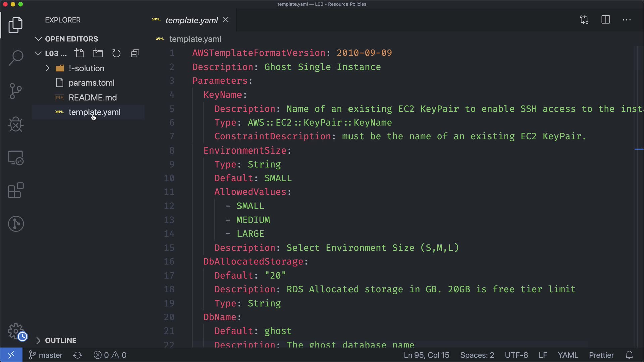The width and height of the screenshot is (644, 362).
Task: Open the Source Control view
Action: pyautogui.click(x=16, y=91)
